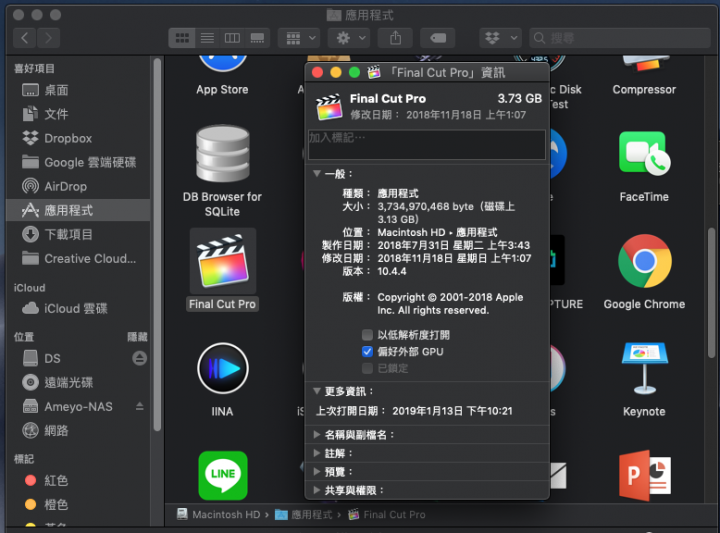Open 文件 in sidebar

78,114
